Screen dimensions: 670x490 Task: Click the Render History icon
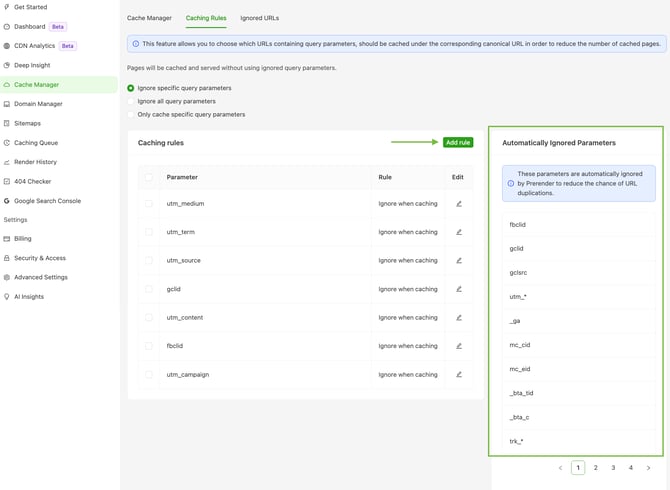click(6, 162)
